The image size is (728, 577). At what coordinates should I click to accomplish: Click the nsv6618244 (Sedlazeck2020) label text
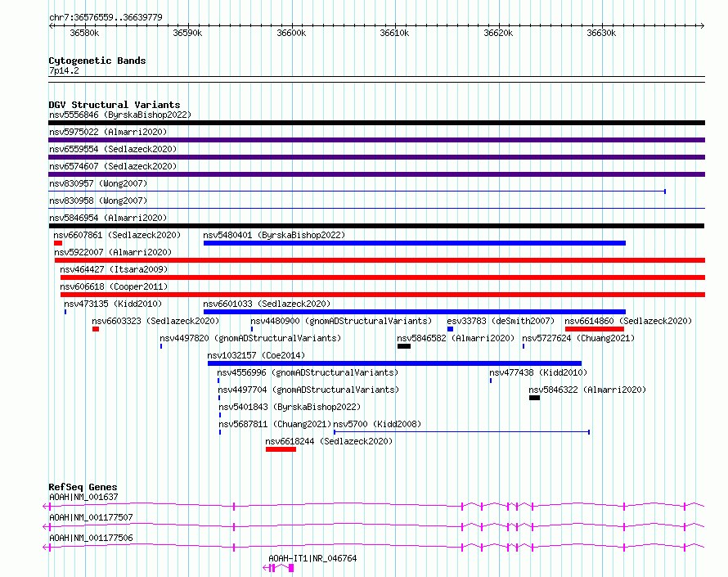coord(329,441)
